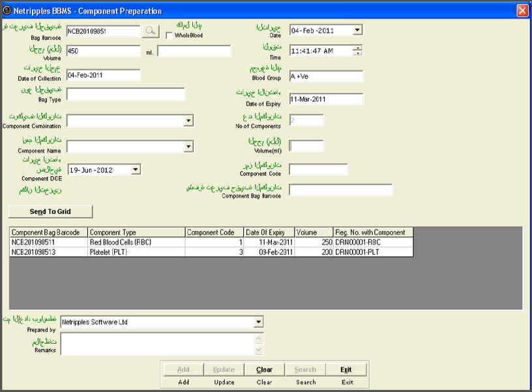Click the Component Type column header
The height and width of the screenshot is (392, 532).
tap(136, 232)
